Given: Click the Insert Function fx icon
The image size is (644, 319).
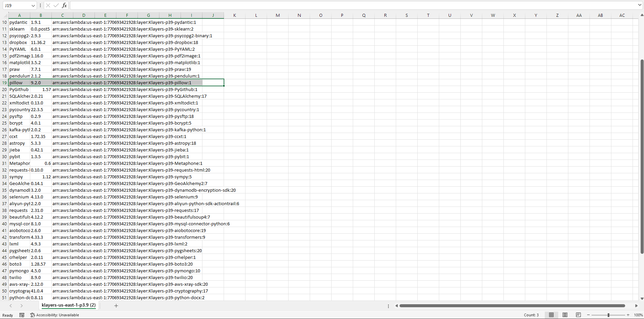Looking at the screenshot, I should (x=64, y=5).
